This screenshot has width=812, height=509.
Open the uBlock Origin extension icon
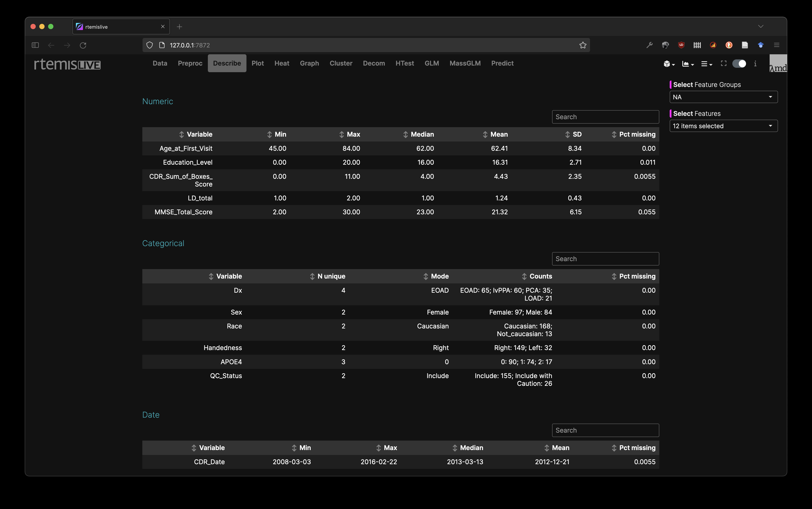681,45
